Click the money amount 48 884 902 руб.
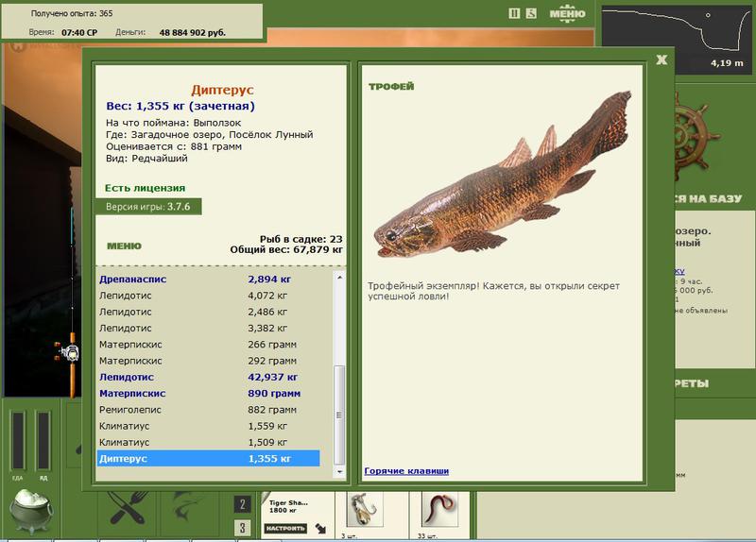The width and height of the screenshot is (756, 542). coord(193,33)
